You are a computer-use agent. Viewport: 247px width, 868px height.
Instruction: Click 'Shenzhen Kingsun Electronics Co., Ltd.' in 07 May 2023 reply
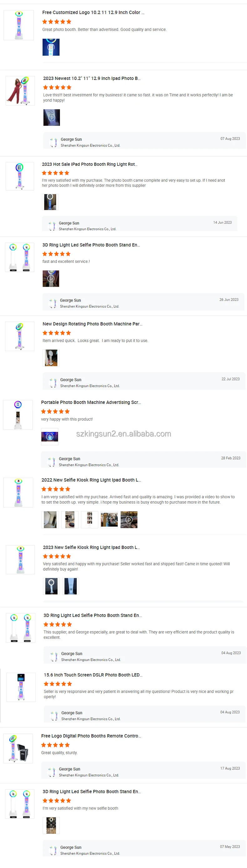(x=90, y=854)
